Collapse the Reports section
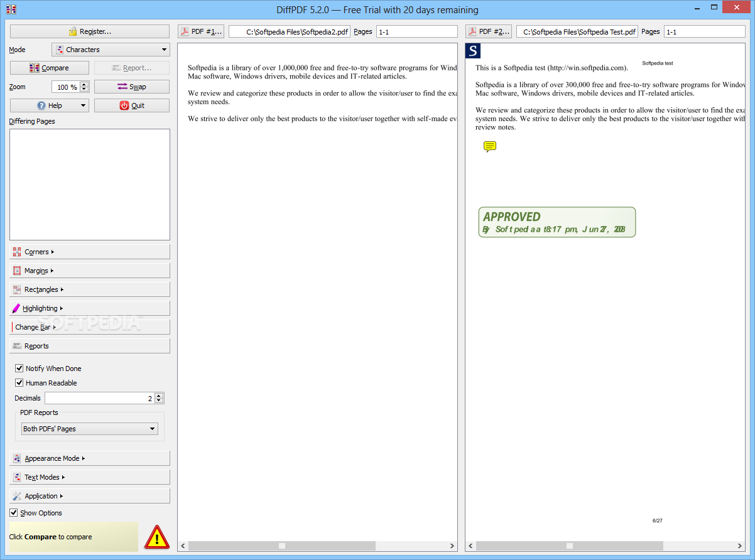The height and width of the screenshot is (560, 755). coord(90,346)
